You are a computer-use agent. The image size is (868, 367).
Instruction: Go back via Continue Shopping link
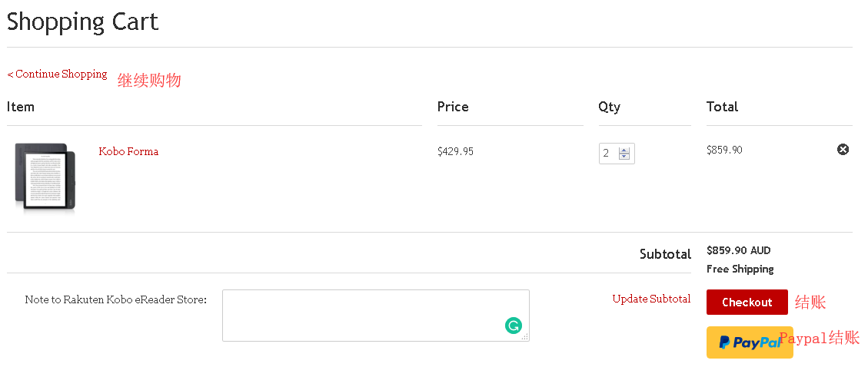pos(58,74)
